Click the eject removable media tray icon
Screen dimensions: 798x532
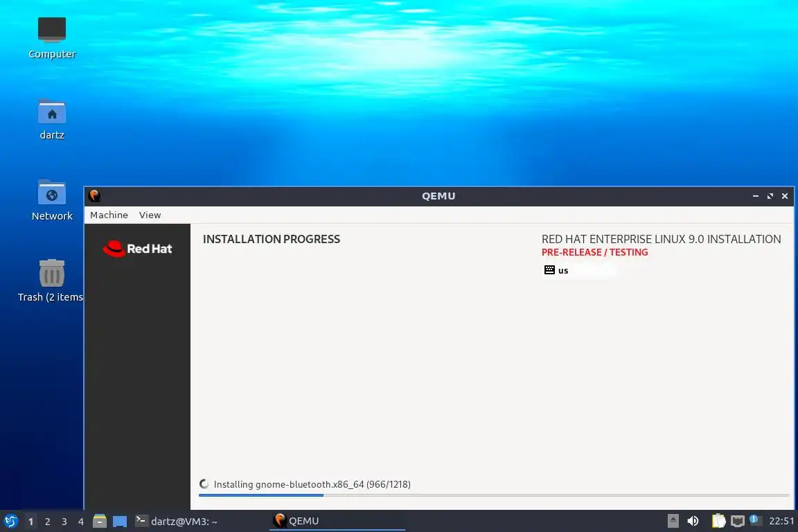[673, 521]
